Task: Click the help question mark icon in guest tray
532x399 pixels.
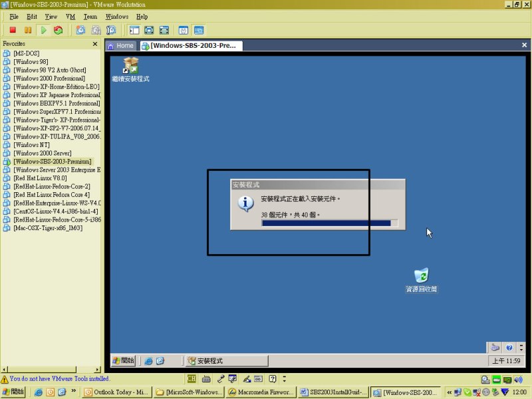Action: (509, 347)
